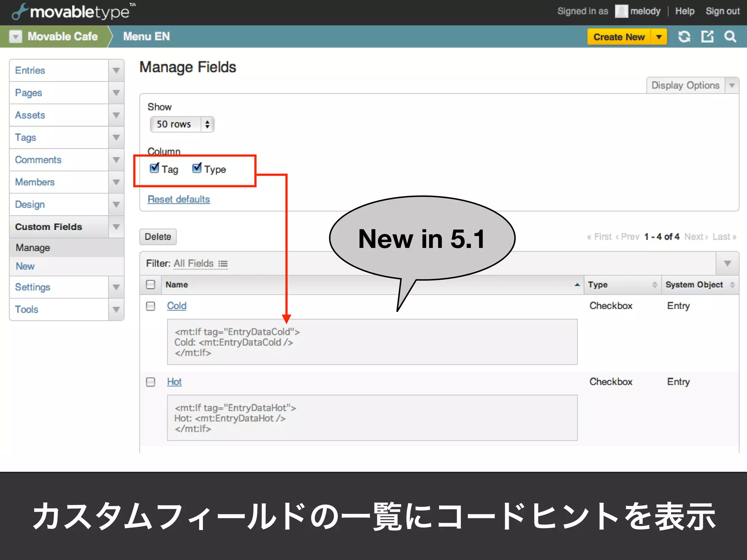Open the Help link
Viewport: 747px width, 560px height.
(x=685, y=11)
